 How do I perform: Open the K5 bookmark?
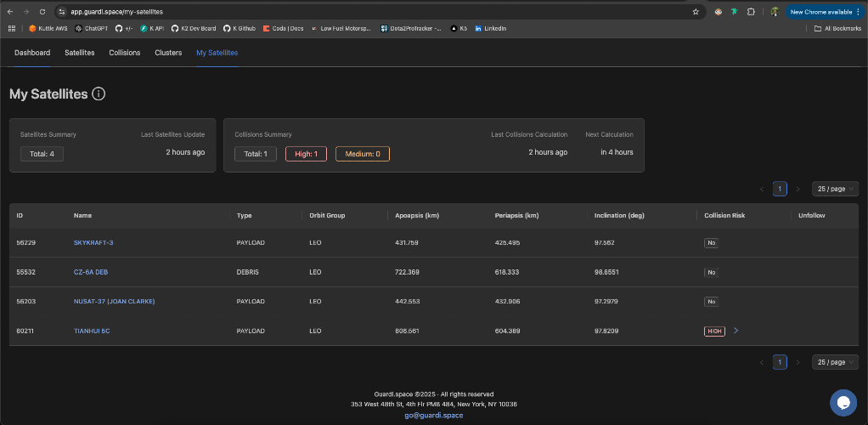[459, 28]
